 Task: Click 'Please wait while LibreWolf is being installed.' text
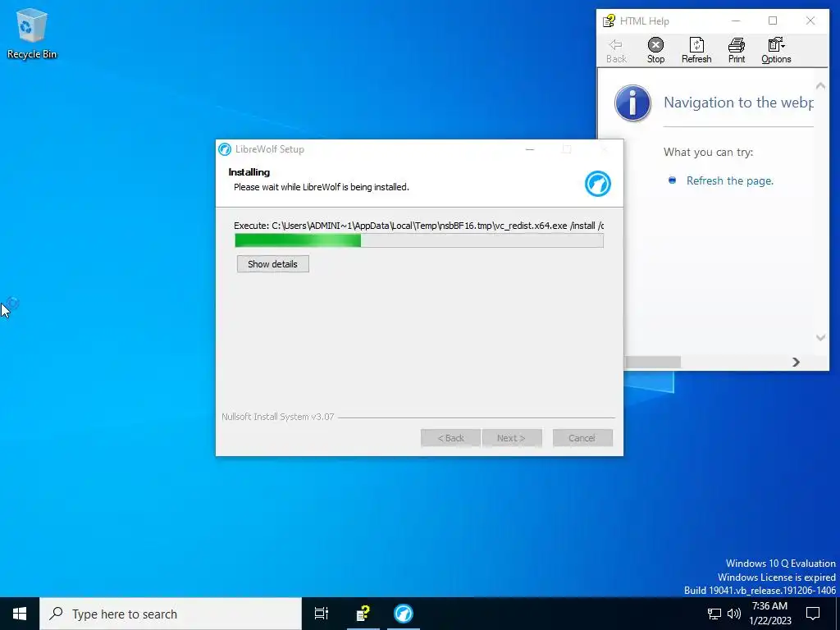point(321,187)
